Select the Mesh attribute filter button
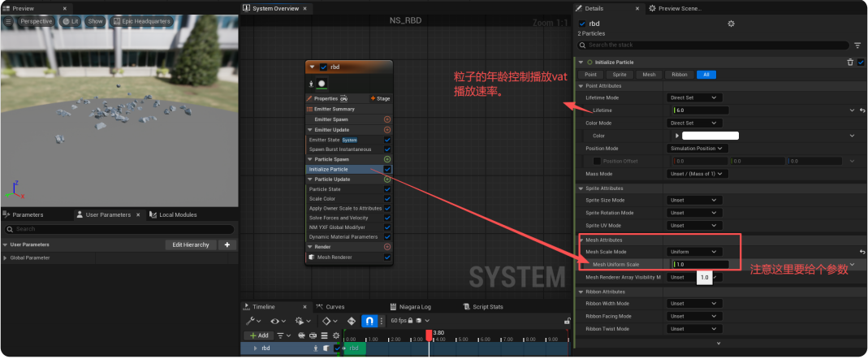868x359 pixels. (649, 74)
